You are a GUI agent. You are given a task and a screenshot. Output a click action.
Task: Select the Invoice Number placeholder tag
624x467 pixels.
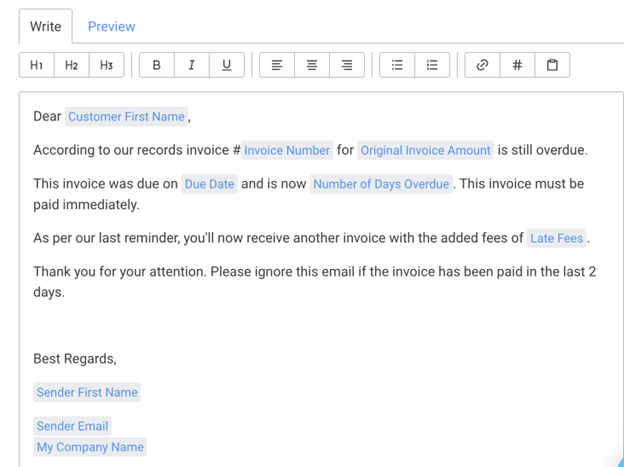tap(287, 150)
